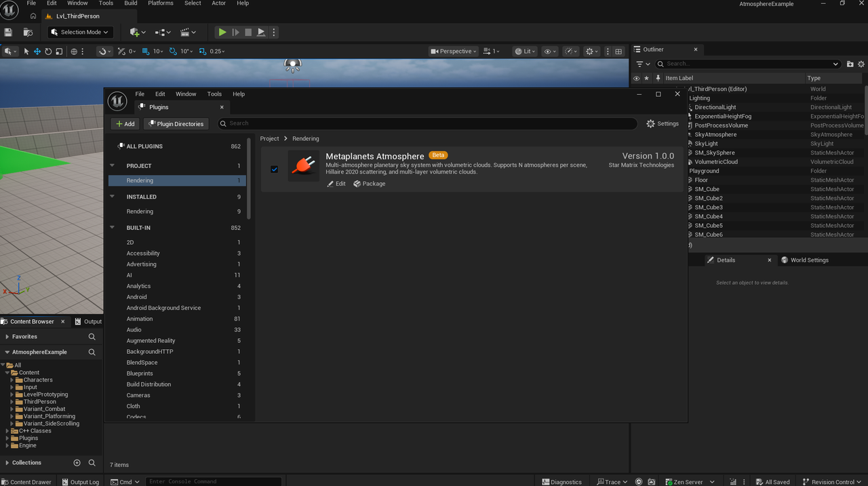Click the Eject playback button

tap(261, 32)
